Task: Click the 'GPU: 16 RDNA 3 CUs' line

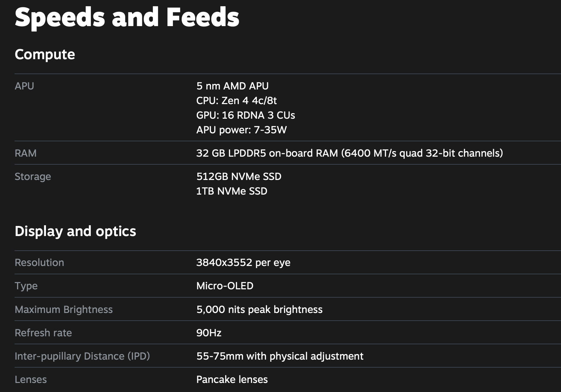Action: 245,115
